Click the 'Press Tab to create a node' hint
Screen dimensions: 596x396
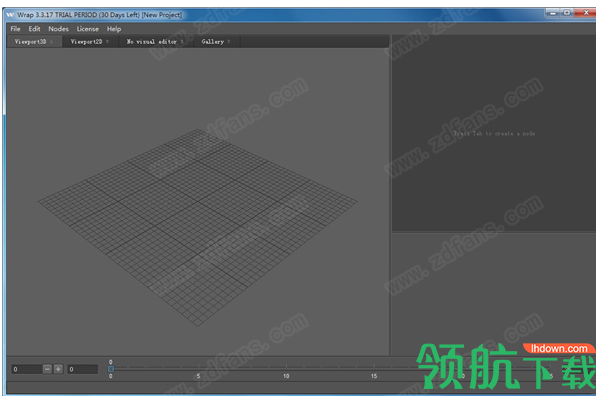pos(494,133)
